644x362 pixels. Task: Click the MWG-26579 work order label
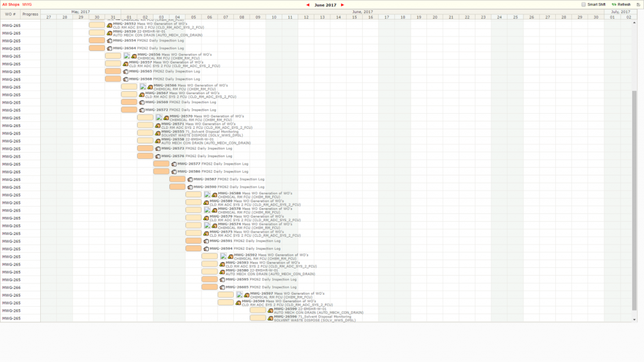(221, 216)
